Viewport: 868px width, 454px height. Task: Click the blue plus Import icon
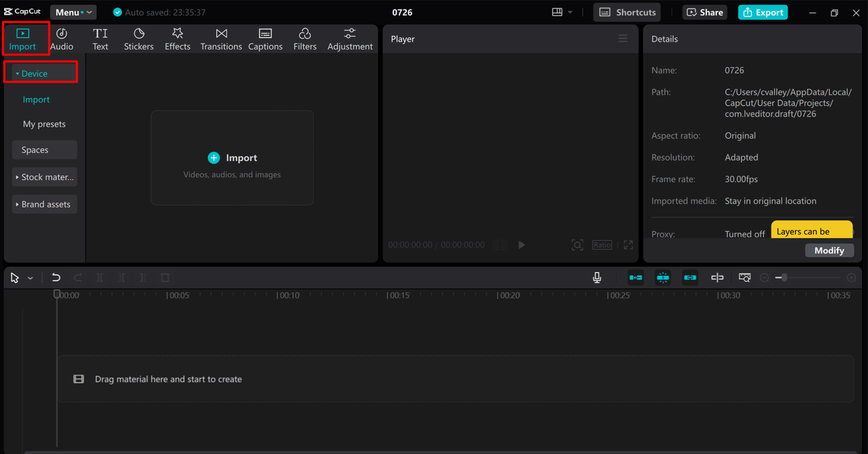[214, 157]
